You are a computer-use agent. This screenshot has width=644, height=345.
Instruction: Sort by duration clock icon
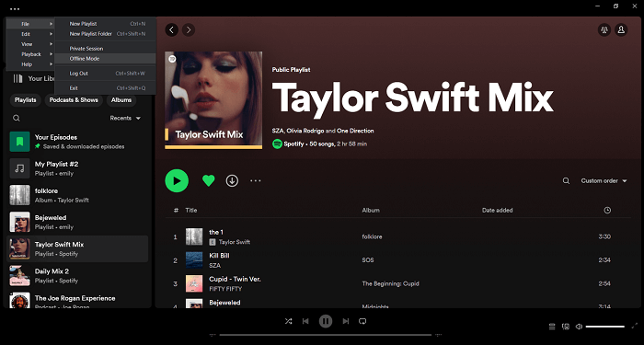607,210
